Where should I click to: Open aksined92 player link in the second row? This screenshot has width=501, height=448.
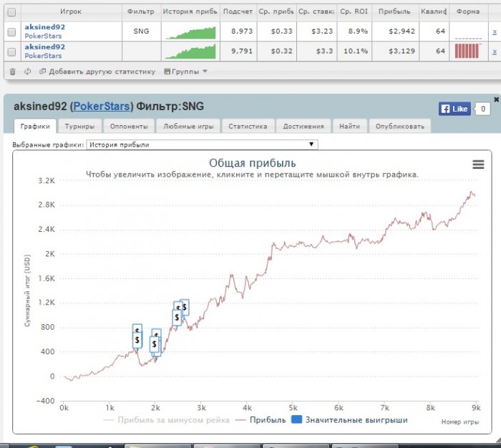pos(44,47)
